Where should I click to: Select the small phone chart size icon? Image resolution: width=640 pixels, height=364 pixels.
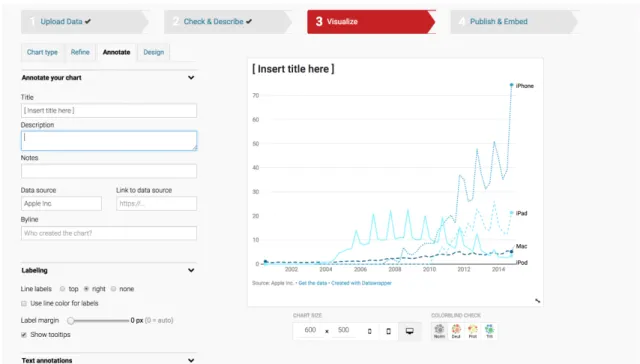pos(369,331)
